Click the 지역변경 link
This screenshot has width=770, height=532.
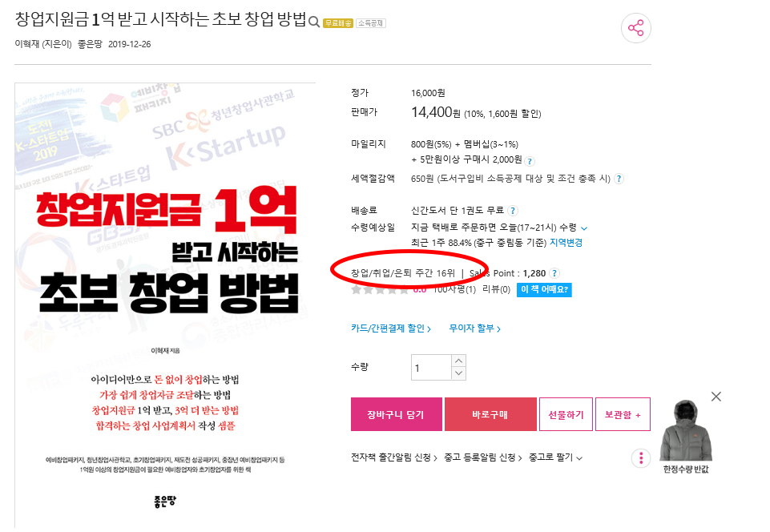(566, 243)
